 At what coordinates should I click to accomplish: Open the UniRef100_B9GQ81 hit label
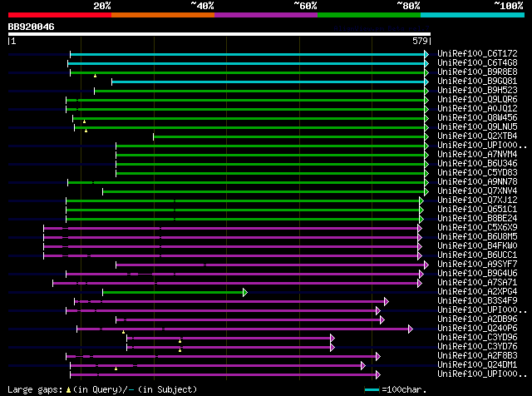click(477, 82)
